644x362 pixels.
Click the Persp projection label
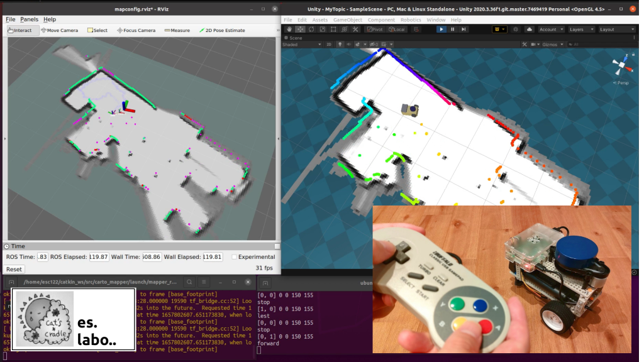[x=621, y=83]
